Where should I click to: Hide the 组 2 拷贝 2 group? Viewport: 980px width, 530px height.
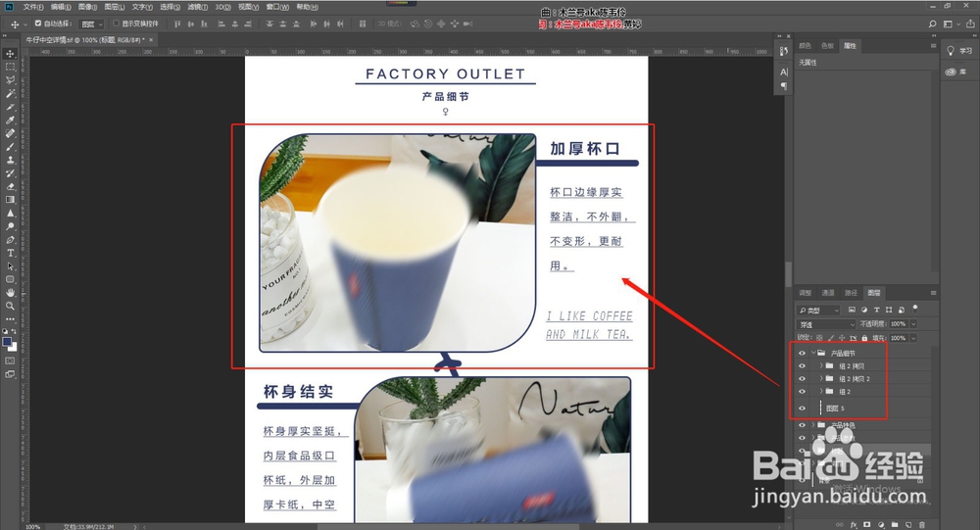click(x=802, y=379)
